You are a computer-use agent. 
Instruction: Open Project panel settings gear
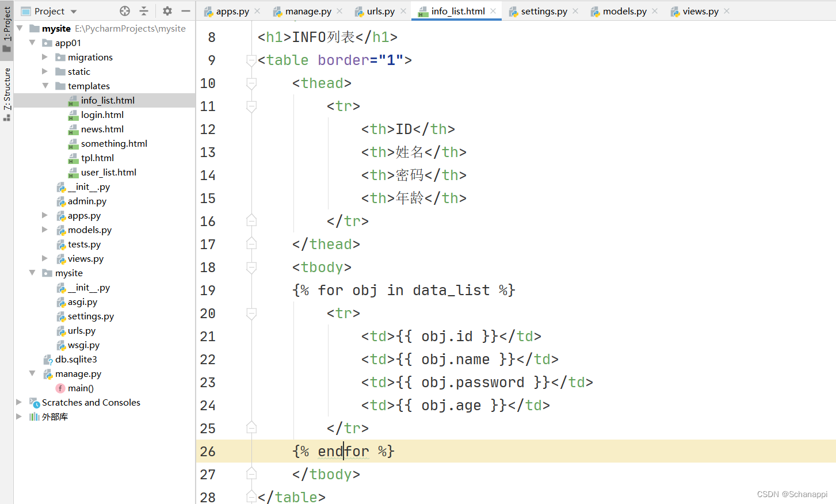(167, 11)
